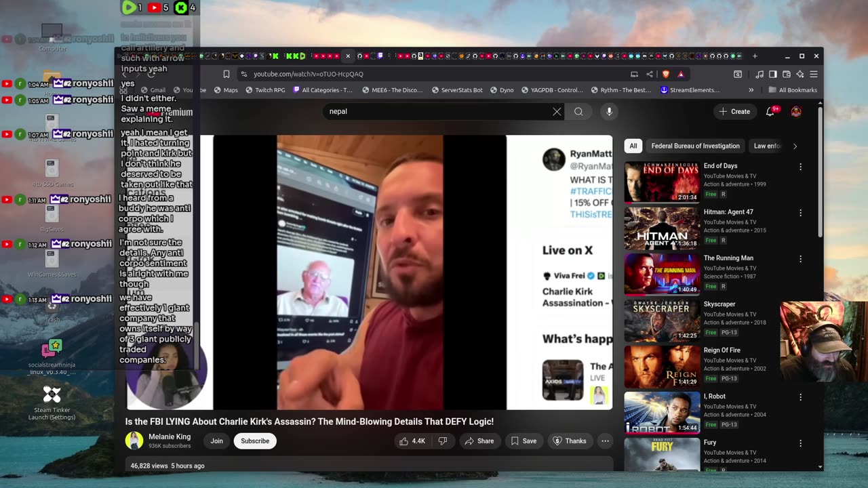Open the Maps bookmark
Viewport: 868px width, 488px height.
(x=225, y=90)
